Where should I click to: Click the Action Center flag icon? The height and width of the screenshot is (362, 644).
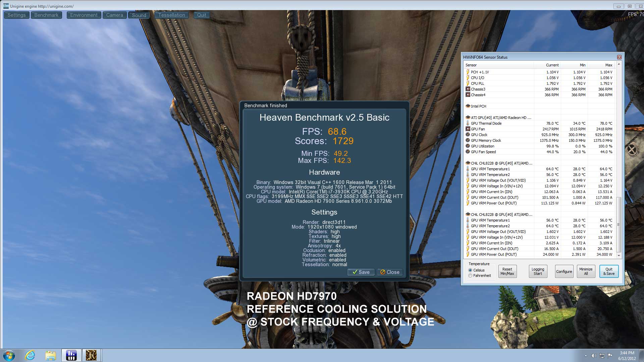(610, 356)
